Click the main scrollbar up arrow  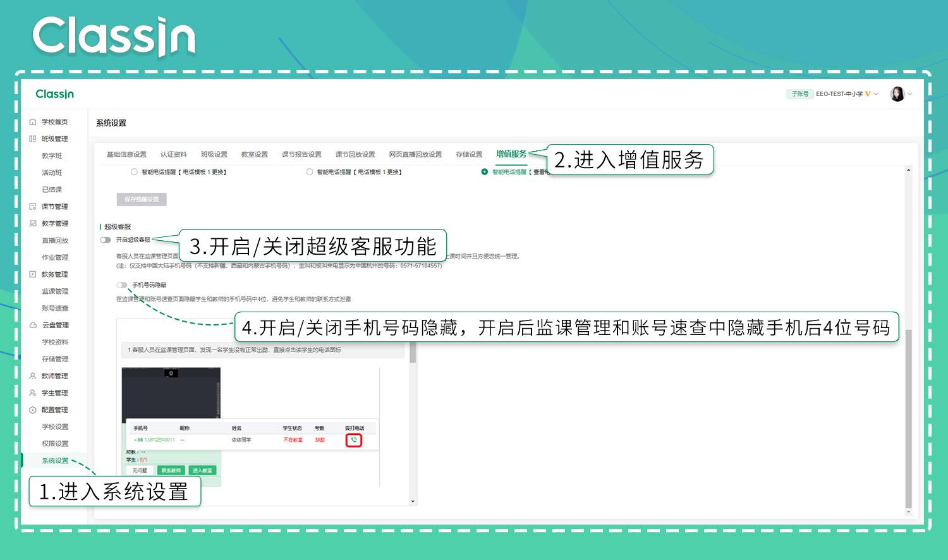pyautogui.click(x=908, y=170)
